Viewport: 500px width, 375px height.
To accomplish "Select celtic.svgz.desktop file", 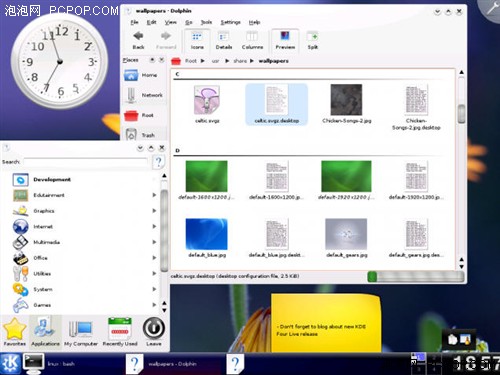I will point(276,104).
